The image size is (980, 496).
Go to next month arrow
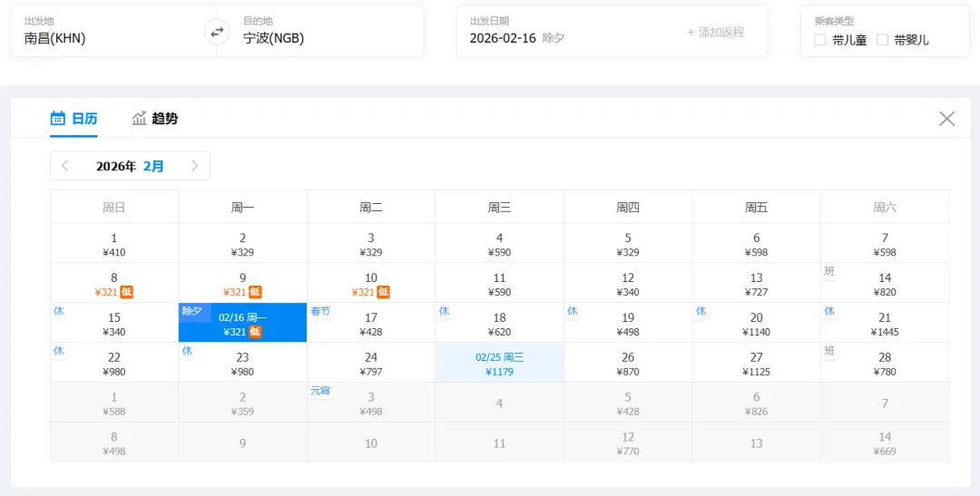pos(195,166)
